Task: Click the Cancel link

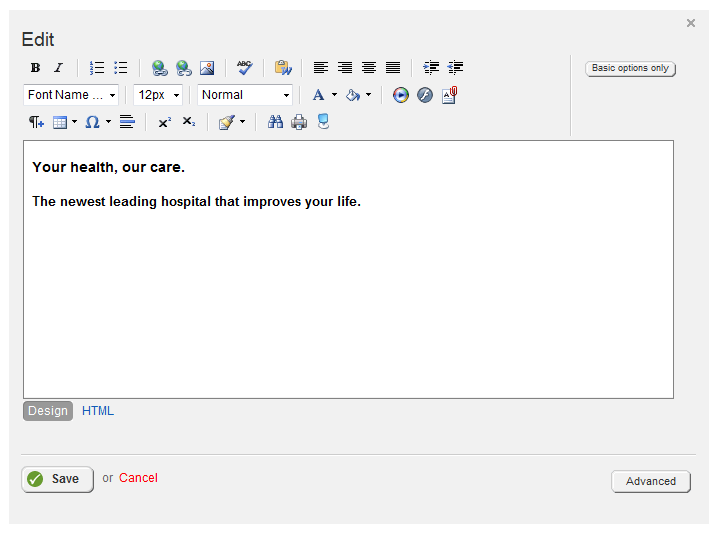Action: pos(138,478)
